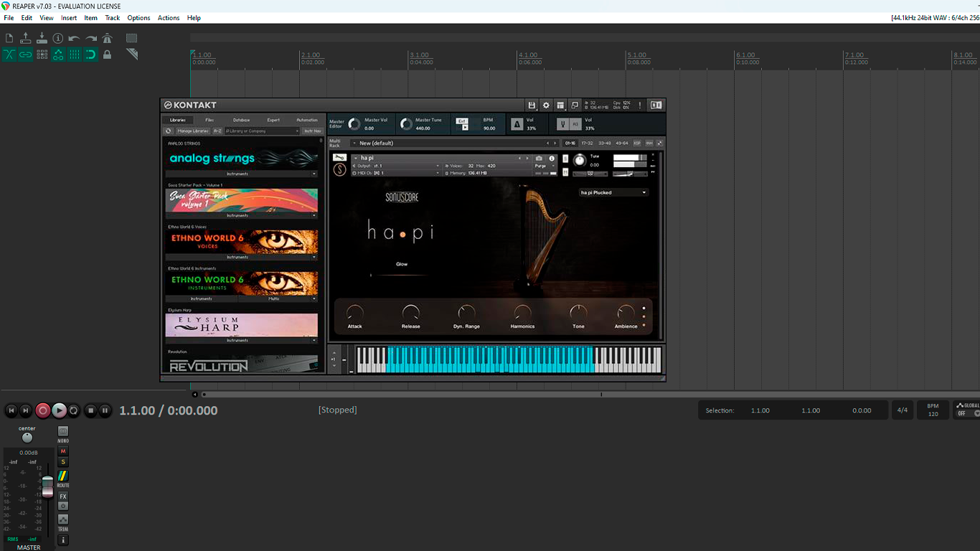The height and width of the screenshot is (551, 980).
Task: Switch to Kontakt Files tab
Action: coord(209,120)
